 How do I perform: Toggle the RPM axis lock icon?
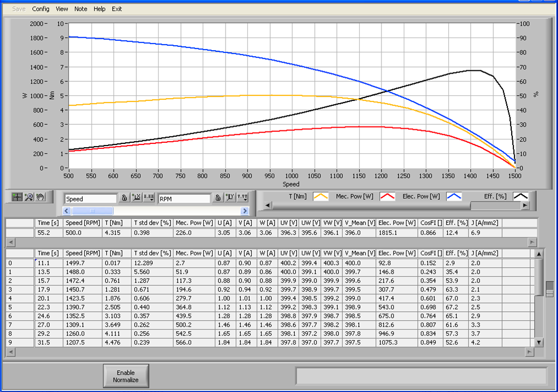(218, 198)
